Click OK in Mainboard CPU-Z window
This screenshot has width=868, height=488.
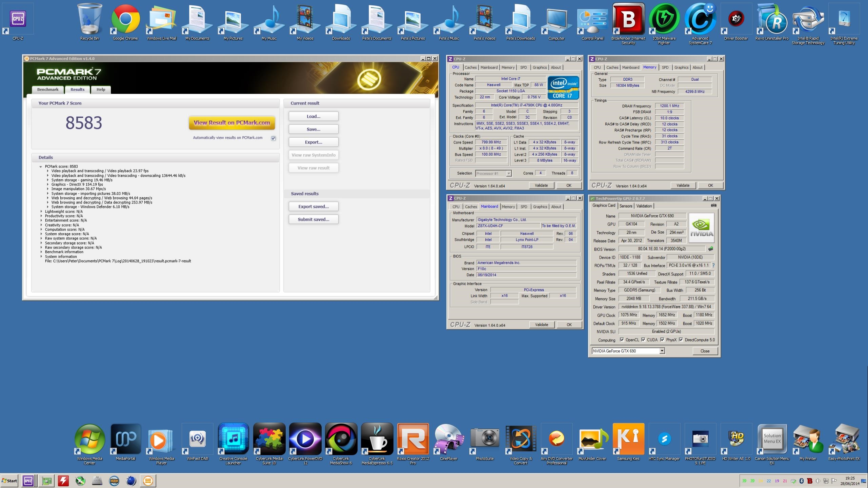tap(569, 325)
